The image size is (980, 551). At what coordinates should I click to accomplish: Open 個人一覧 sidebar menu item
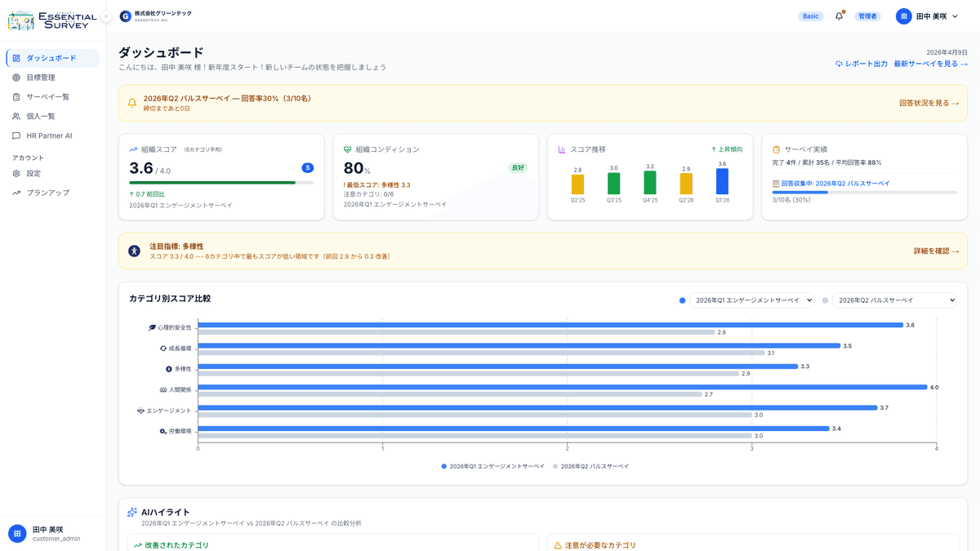(52, 117)
